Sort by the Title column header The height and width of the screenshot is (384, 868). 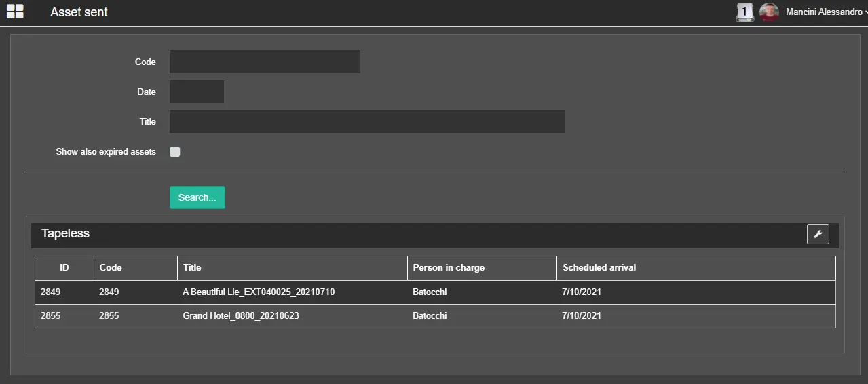pos(192,268)
